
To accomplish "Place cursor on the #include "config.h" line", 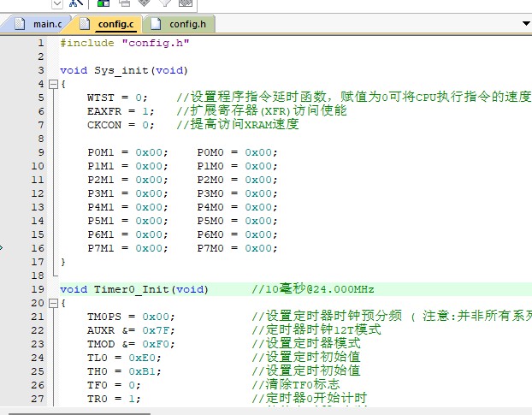I will point(125,43).
